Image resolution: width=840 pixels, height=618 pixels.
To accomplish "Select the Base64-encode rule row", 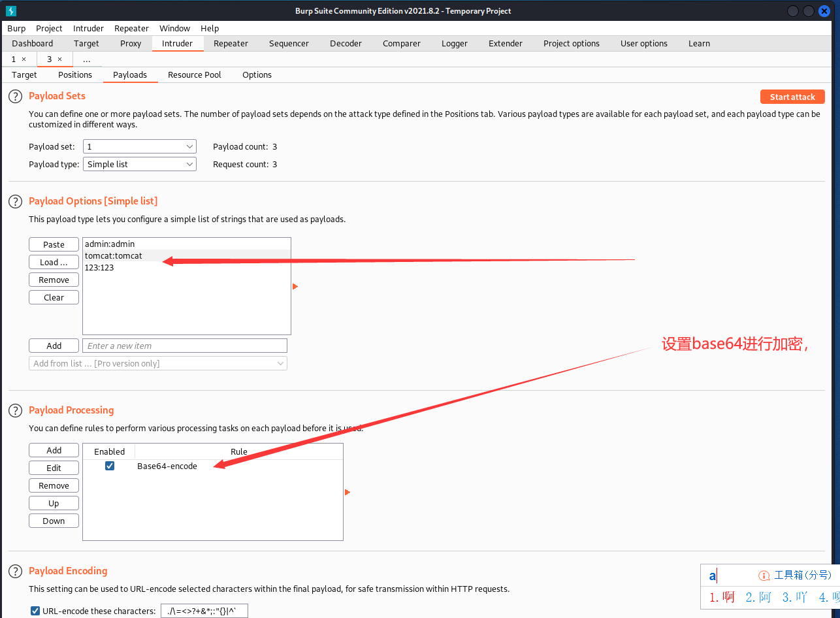I will [213, 466].
